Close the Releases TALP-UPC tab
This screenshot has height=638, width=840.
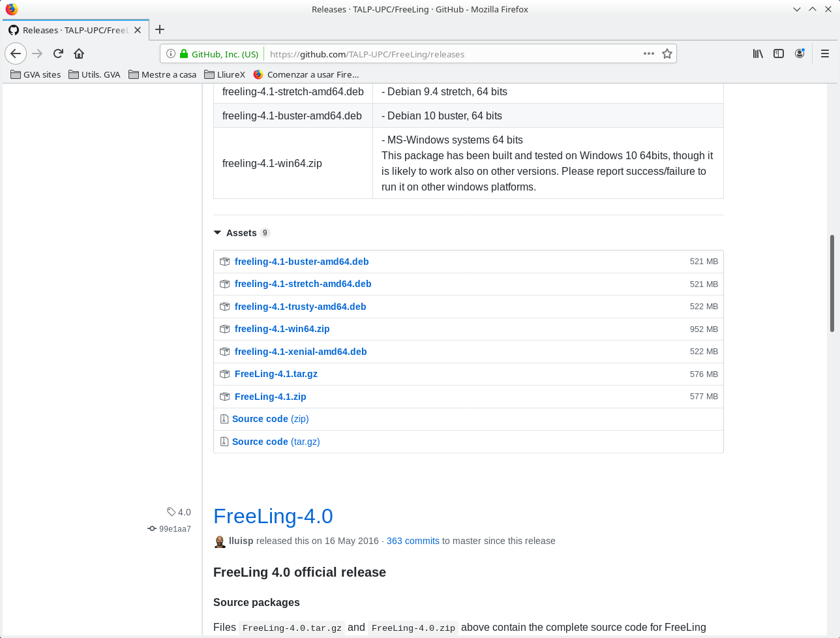pyautogui.click(x=138, y=30)
